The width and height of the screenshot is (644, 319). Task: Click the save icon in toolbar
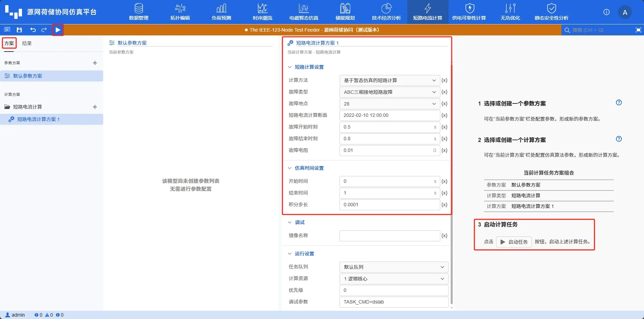tap(19, 30)
